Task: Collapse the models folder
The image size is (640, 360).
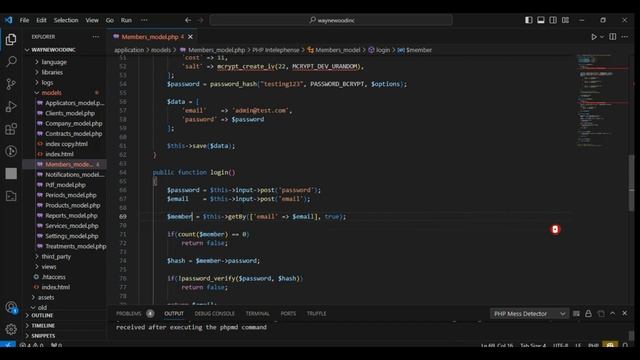Action: coord(51,93)
